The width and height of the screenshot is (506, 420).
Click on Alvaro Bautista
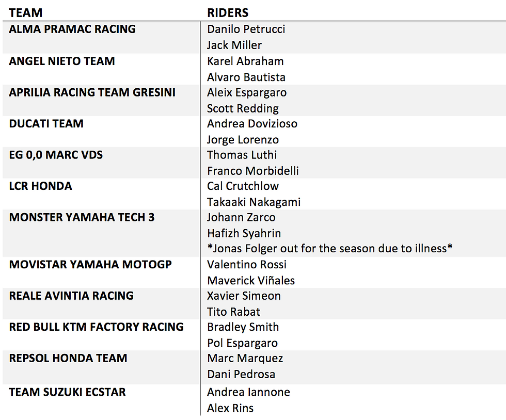coord(246,77)
